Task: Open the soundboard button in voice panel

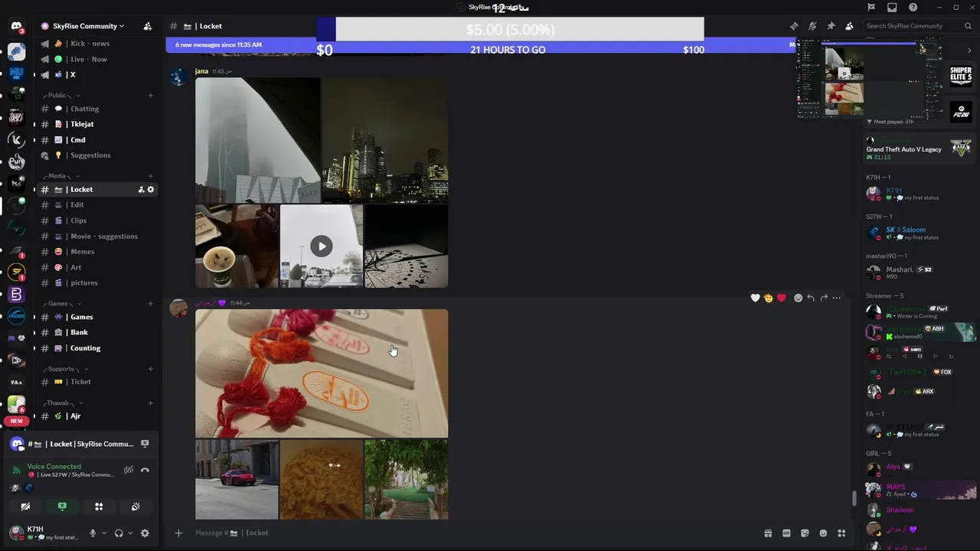Action: click(x=136, y=507)
